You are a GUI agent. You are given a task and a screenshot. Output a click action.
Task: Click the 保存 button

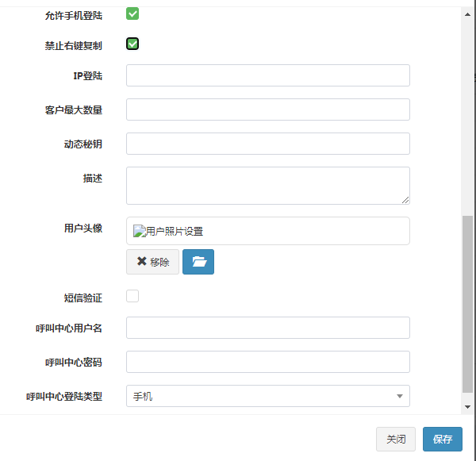pos(443,439)
